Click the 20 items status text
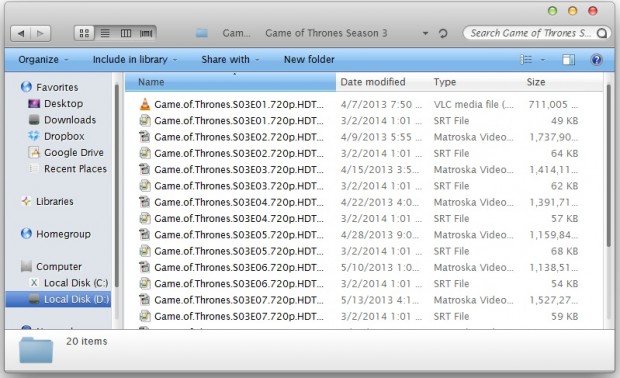 coord(87,341)
